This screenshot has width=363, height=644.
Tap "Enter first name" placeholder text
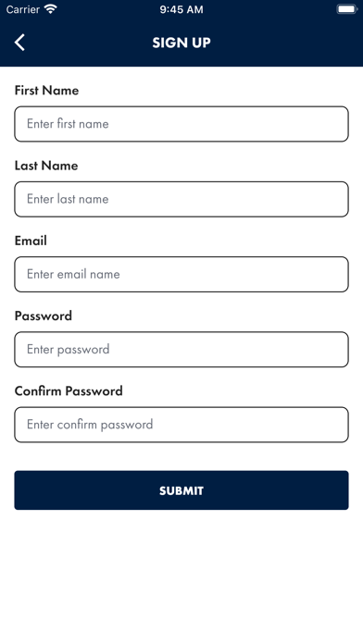(68, 124)
